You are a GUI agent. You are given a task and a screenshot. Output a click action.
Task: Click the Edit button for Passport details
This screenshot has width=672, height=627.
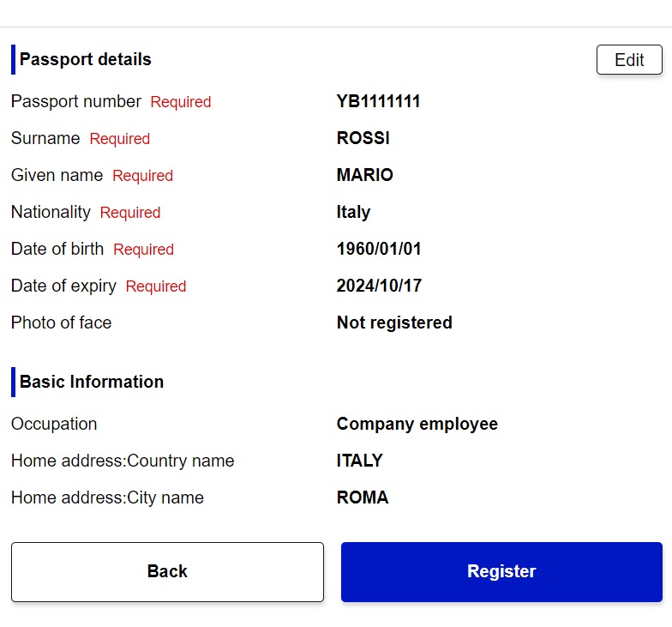click(x=629, y=60)
